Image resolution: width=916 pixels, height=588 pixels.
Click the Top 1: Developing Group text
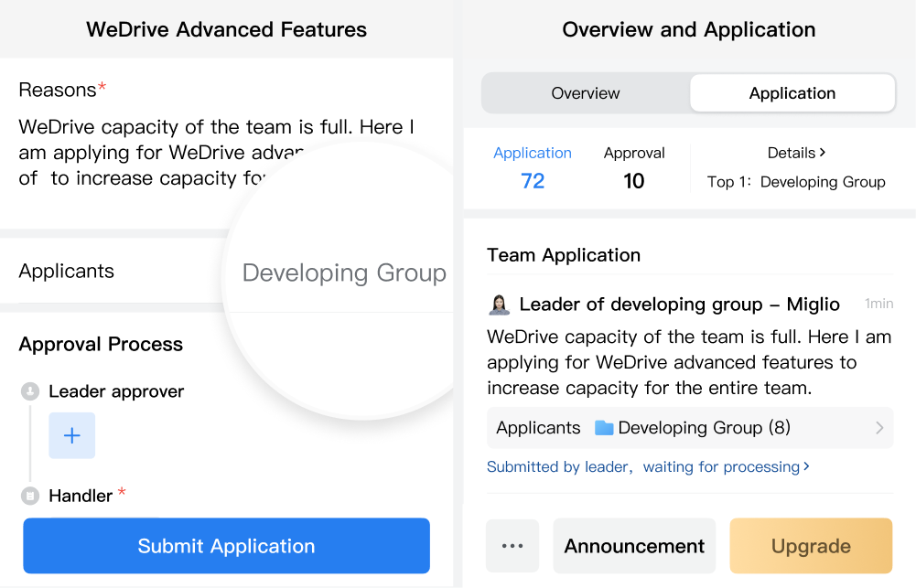pyautogui.click(x=796, y=182)
